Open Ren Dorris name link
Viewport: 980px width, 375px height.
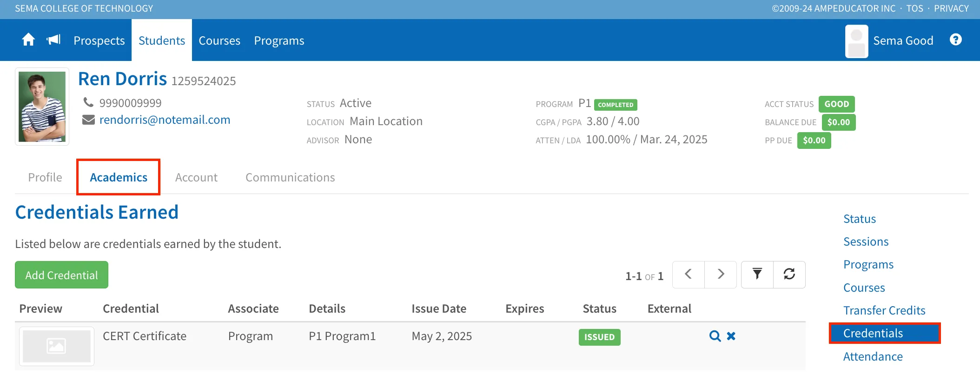pyautogui.click(x=122, y=79)
